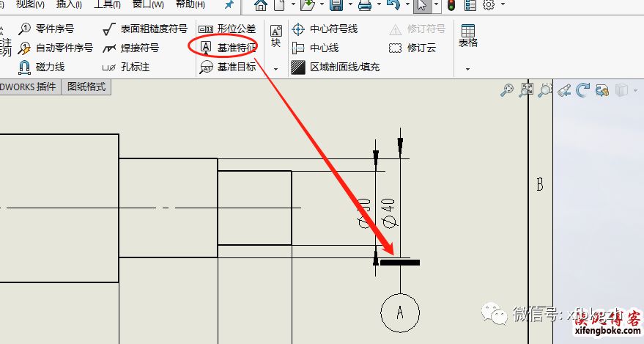Open the 视图(V) menu
This screenshot has height=344, width=644.
29,4
